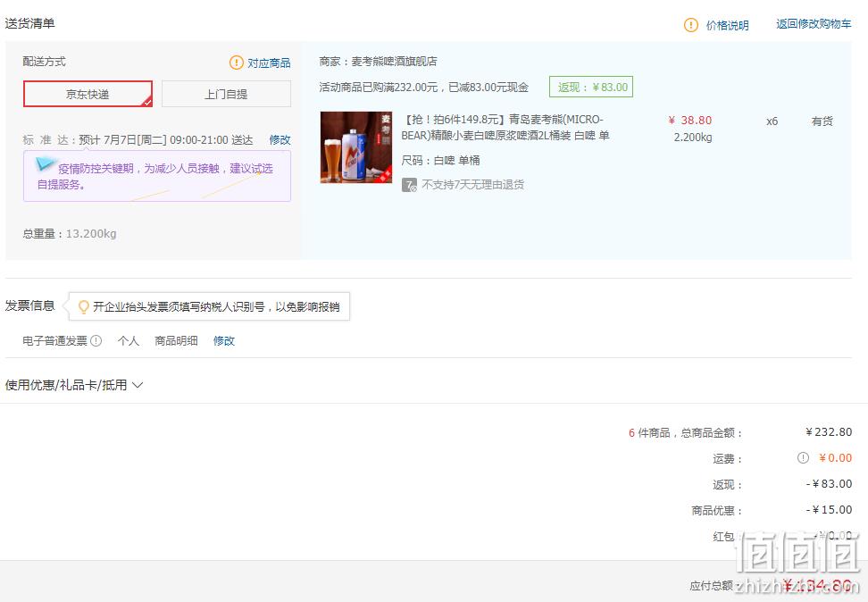This screenshot has width=868, height=602.
Task: Click the epidemic self-pickup notice banner
Action: tap(157, 176)
